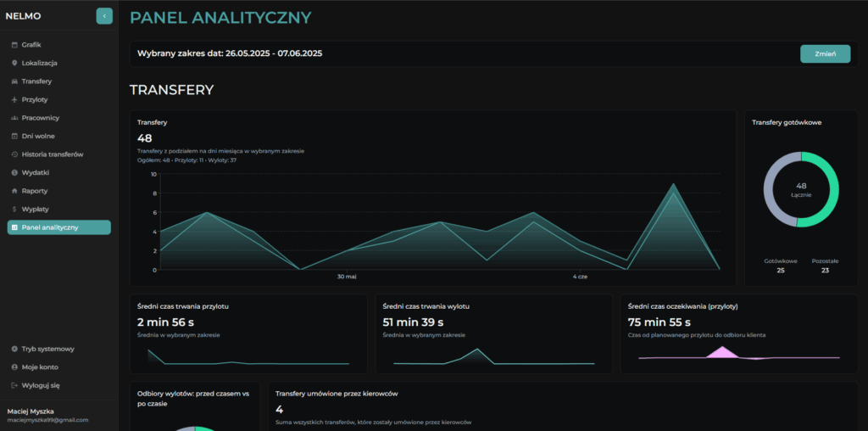The image size is (868, 431).
Task: Click the calendar icon beside Grafik
Action: (14, 45)
